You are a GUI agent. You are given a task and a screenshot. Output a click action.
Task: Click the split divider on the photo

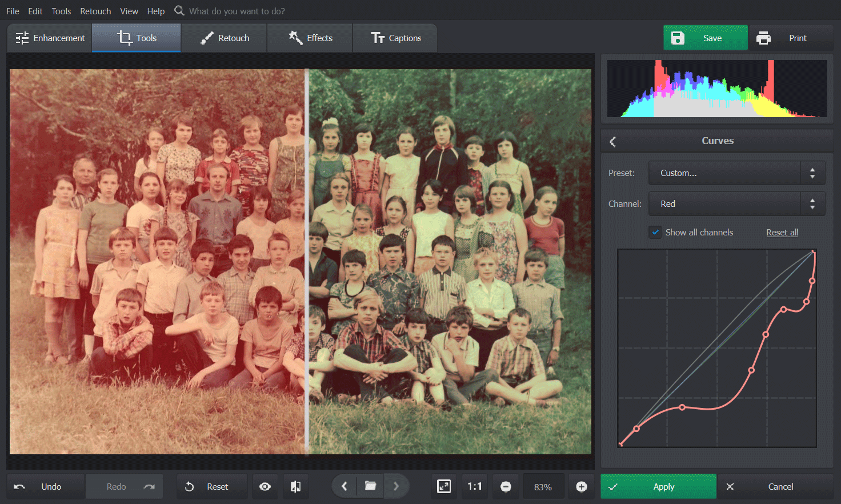click(307, 262)
